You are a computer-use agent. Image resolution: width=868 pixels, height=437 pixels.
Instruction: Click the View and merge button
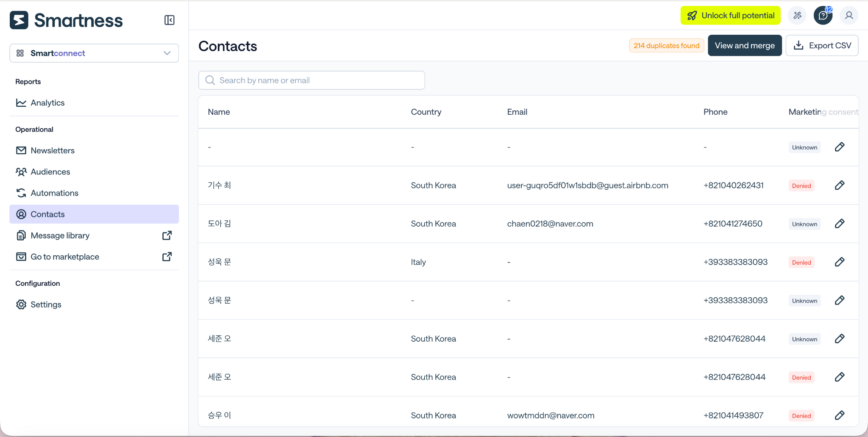[745, 45]
